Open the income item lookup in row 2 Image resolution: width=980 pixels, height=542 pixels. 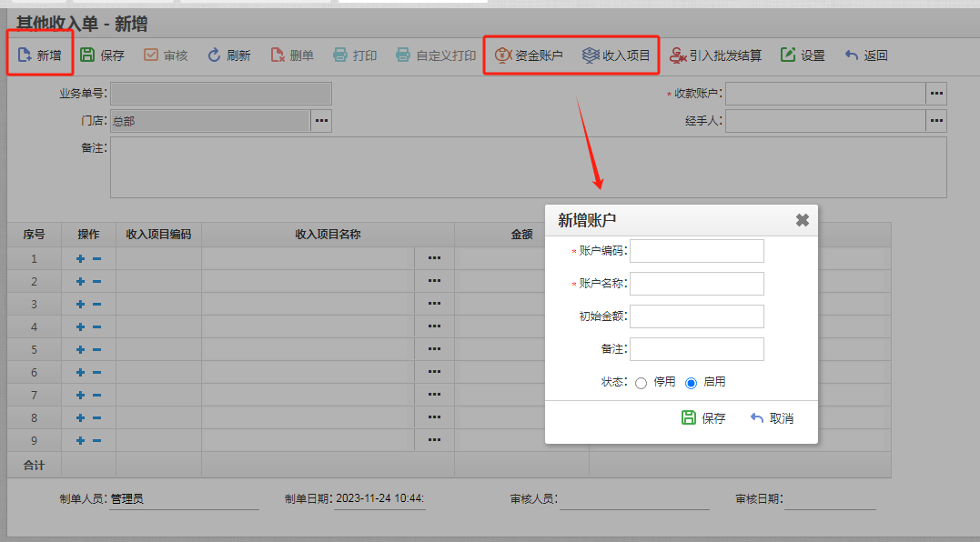(434, 281)
